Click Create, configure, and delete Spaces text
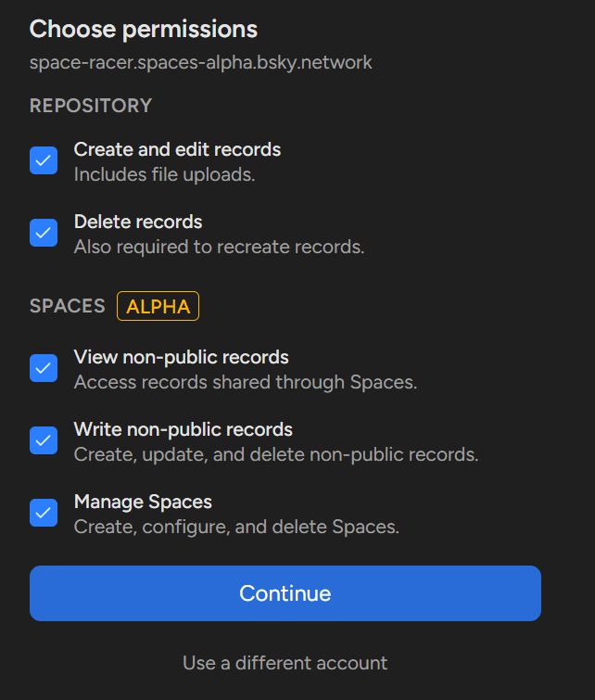The width and height of the screenshot is (595, 700). click(x=236, y=528)
